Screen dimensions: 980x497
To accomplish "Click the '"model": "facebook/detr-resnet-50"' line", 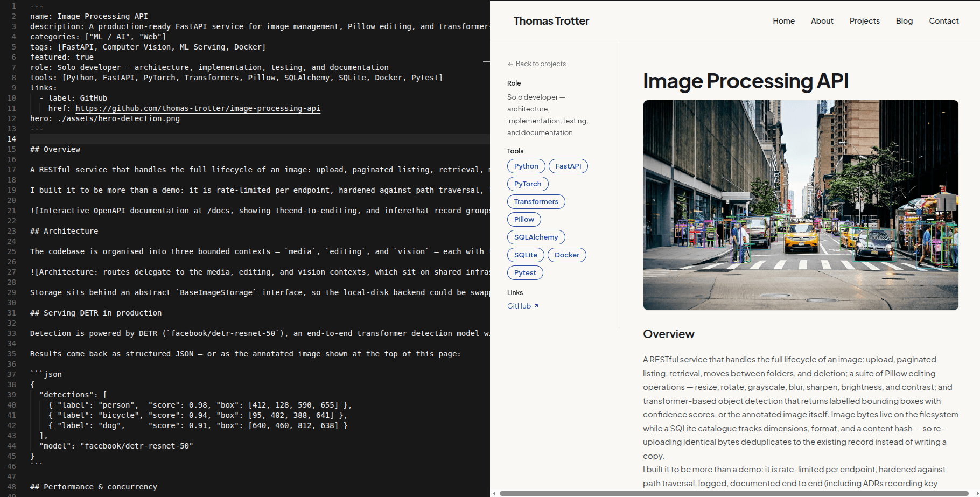I will pos(116,446).
